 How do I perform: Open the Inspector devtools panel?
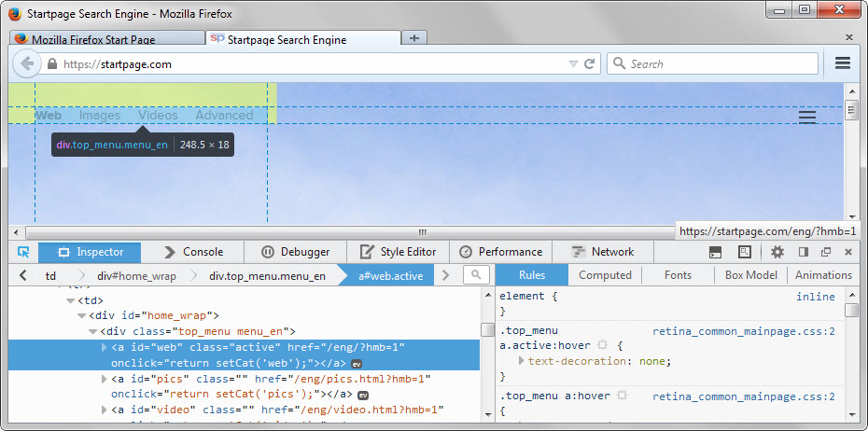(x=90, y=252)
